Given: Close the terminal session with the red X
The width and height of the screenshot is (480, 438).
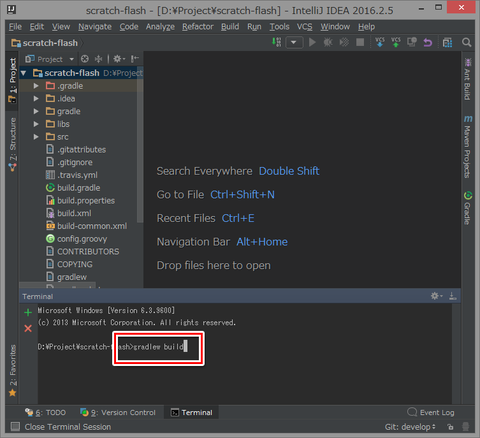Looking at the screenshot, I should tap(28, 329).
